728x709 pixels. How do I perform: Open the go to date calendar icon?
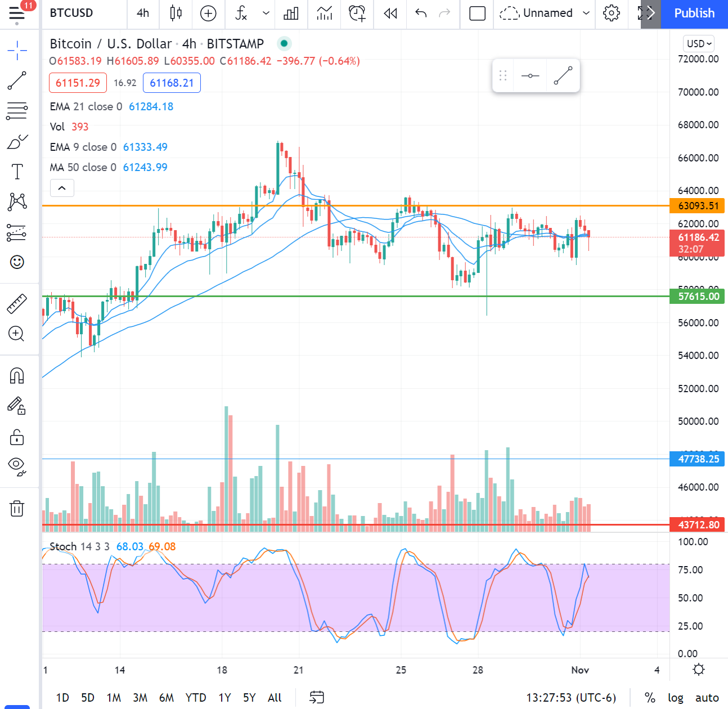[x=317, y=698]
